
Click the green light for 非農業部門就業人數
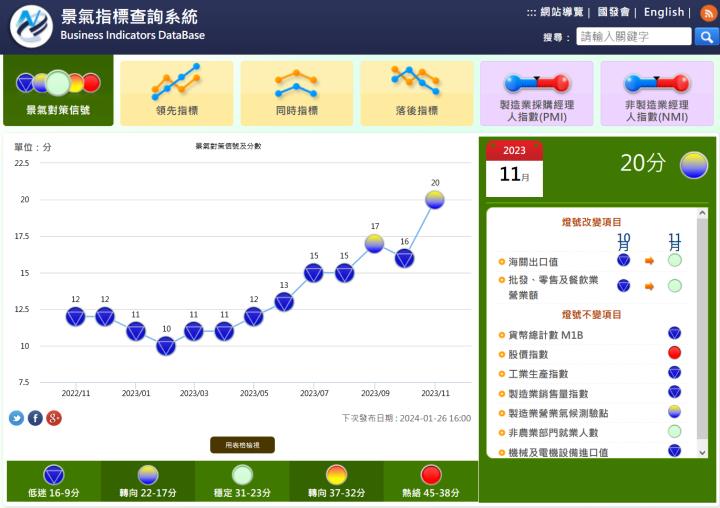674,431
